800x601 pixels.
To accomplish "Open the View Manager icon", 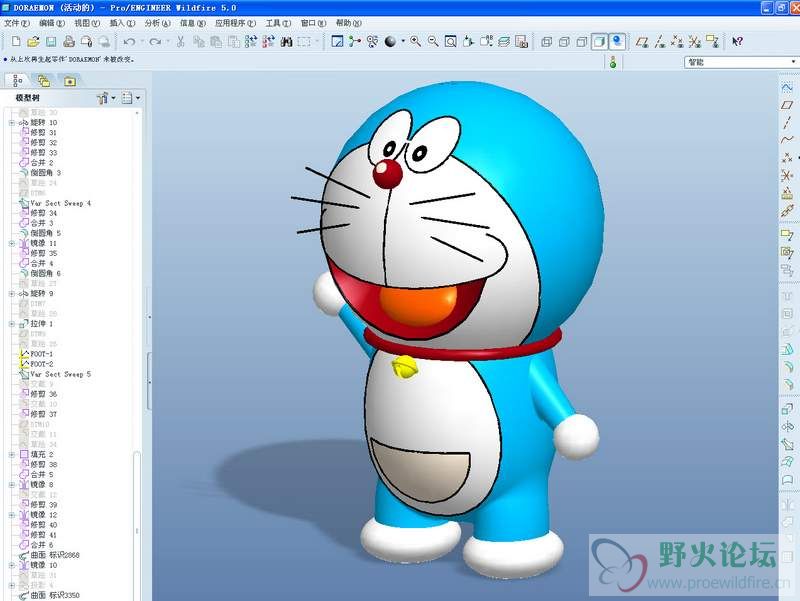I will point(521,42).
